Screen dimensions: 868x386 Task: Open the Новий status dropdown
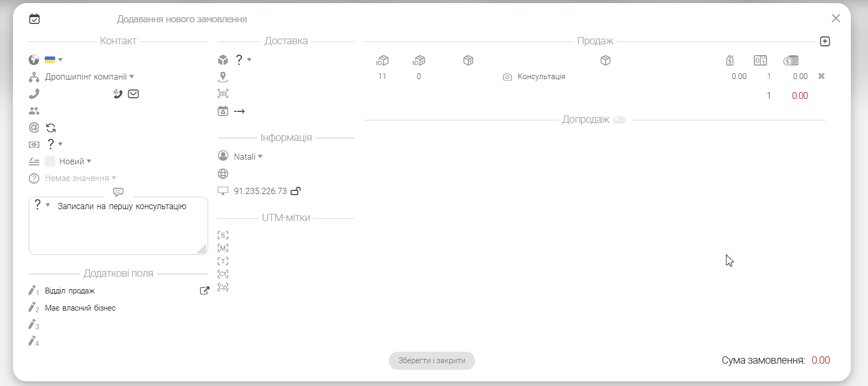[75, 161]
